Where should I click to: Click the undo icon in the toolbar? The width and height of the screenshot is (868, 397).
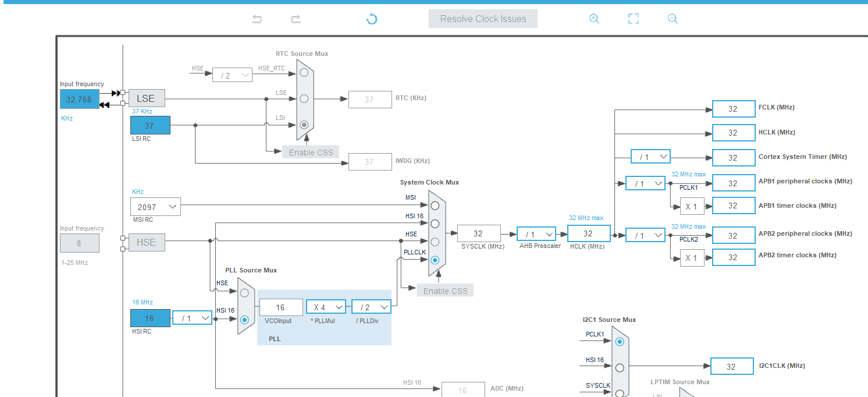[x=257, y=19]
